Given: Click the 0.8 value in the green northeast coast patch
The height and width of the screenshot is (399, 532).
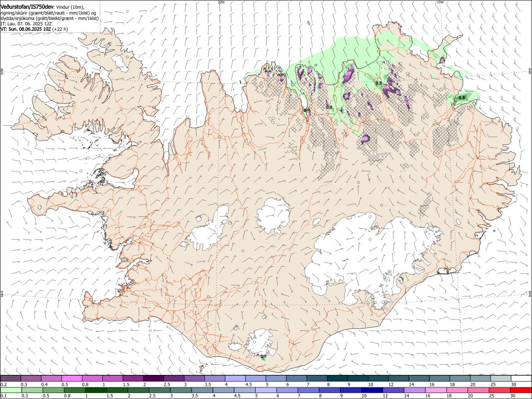Looking at the screenshot, I should pyautogui.click(x=462, y=98).
